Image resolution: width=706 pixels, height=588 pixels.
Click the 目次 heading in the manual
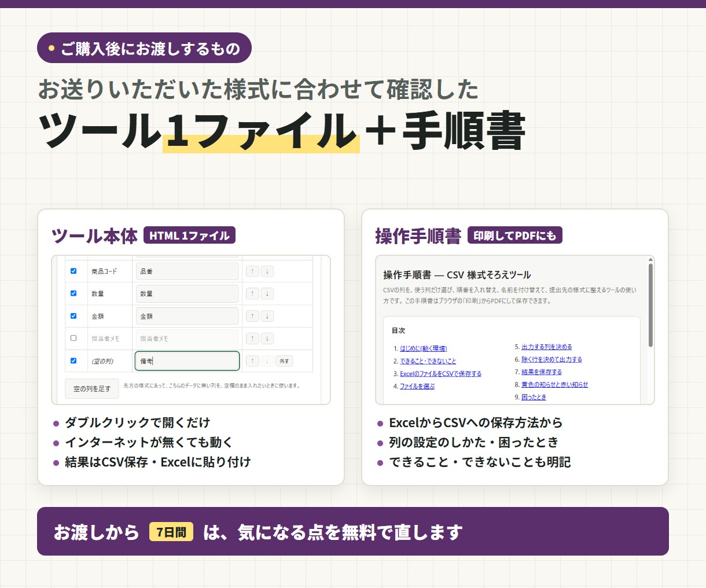click(x=398, y=330)
